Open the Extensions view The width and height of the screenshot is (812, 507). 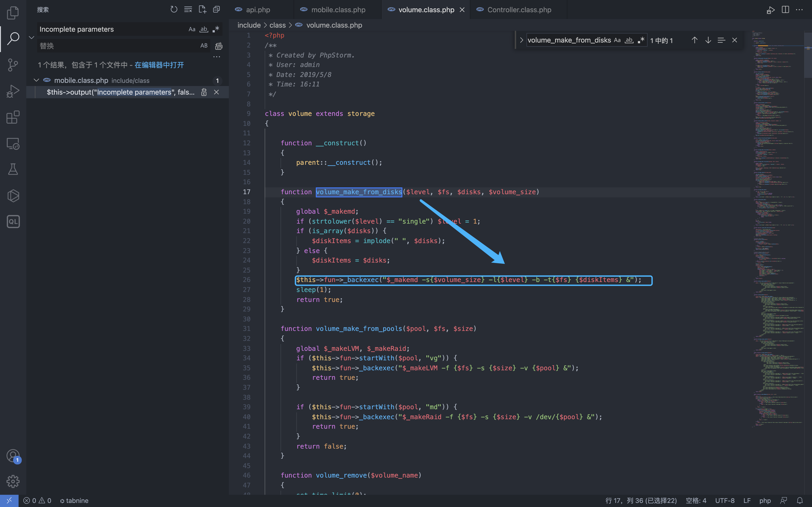[13, 117]
